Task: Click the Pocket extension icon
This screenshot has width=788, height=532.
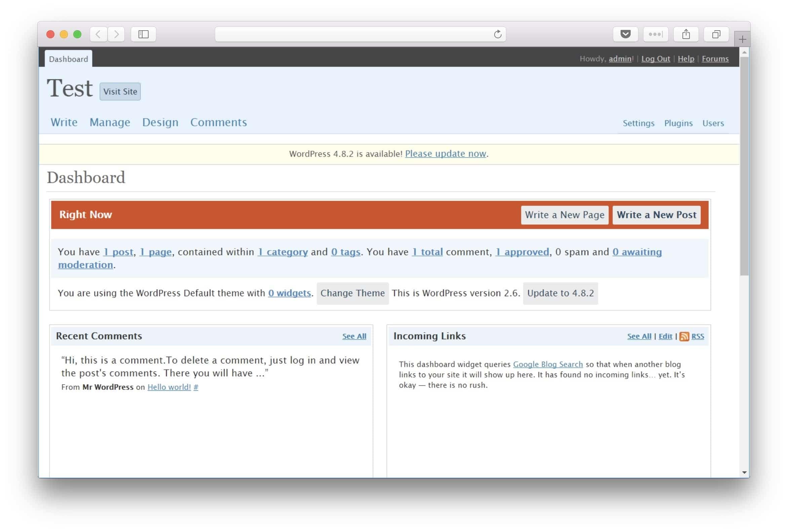Action: point(625,34)
